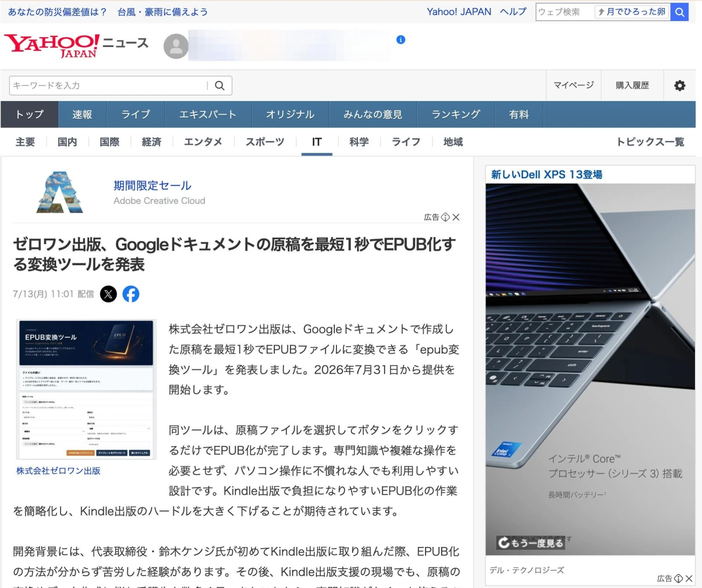Click the もう一度見る replay button
This screenshot has width=702, height=588.
pos(531,543)
